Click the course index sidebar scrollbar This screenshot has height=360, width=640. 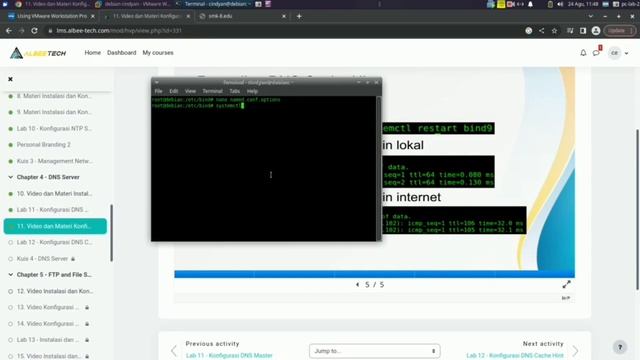pyautogui.click(x=111, y=233)
